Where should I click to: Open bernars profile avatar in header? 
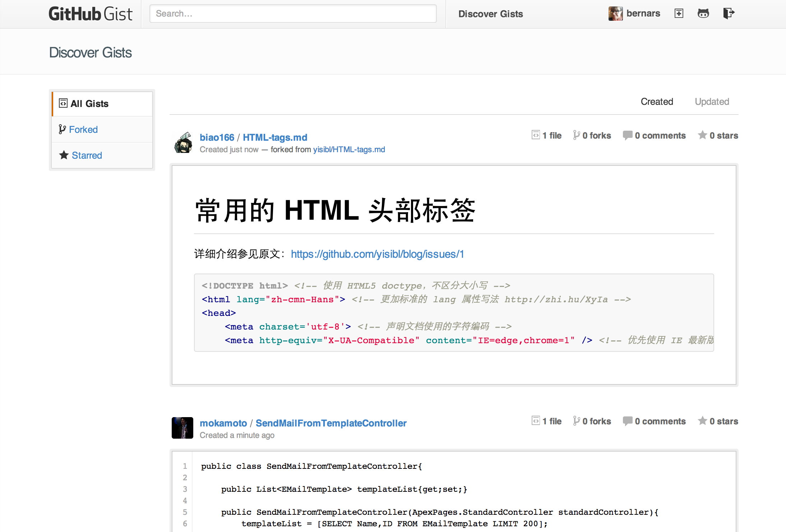(x=615, y=14)
